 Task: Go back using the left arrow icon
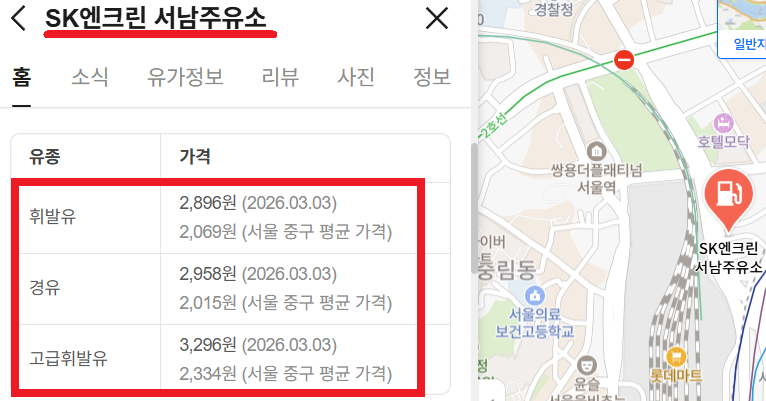point(19,19)
